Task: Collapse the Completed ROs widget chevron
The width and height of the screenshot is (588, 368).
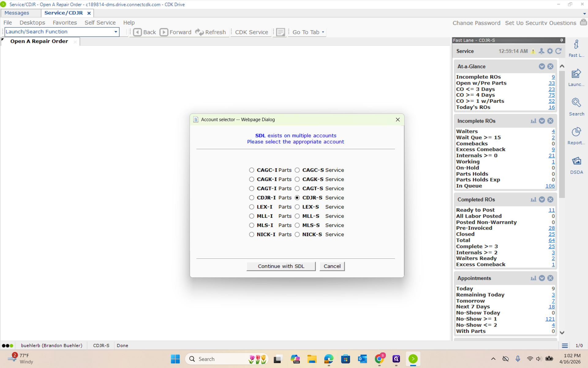Action: tap(542, 200)
